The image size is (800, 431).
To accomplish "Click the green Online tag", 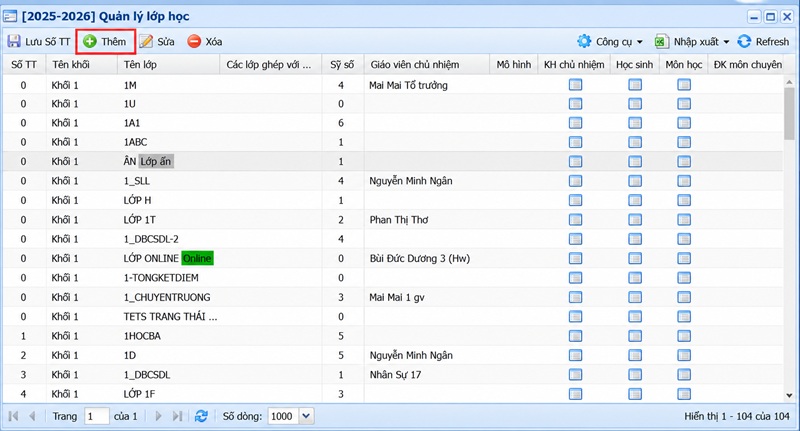I will pos(197,259).
